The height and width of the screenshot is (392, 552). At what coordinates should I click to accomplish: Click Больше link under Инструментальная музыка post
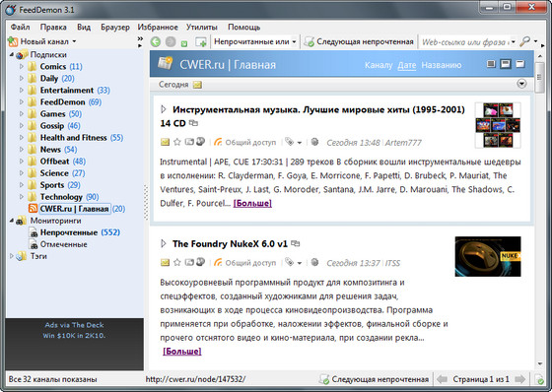[x=252, y=203]
